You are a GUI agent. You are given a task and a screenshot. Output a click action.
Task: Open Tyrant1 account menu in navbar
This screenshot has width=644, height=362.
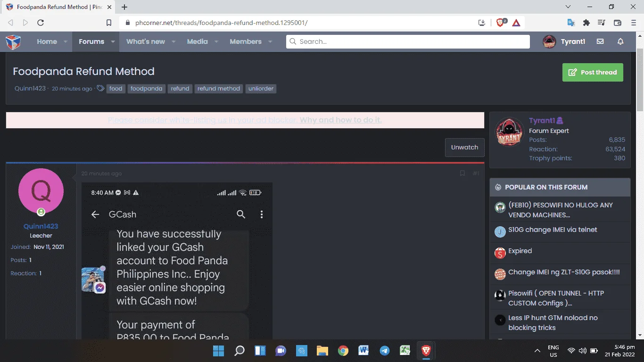pos(564,41)
